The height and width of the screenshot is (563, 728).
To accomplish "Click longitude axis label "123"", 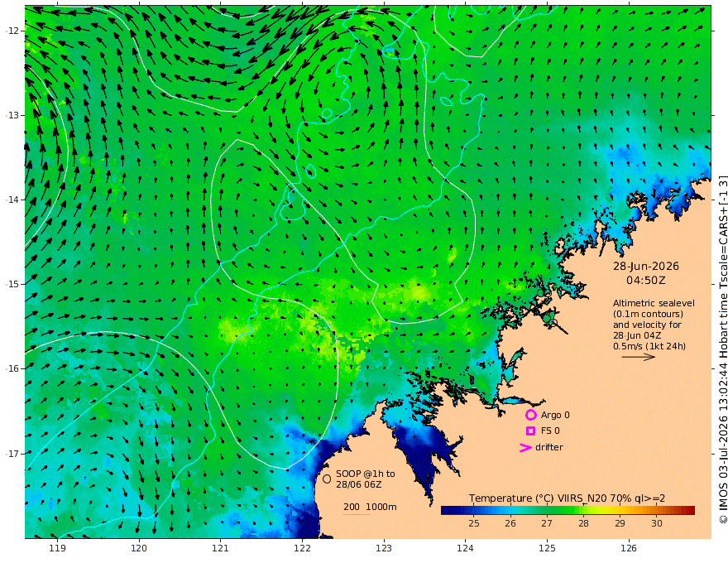I will tap(384, 549).
